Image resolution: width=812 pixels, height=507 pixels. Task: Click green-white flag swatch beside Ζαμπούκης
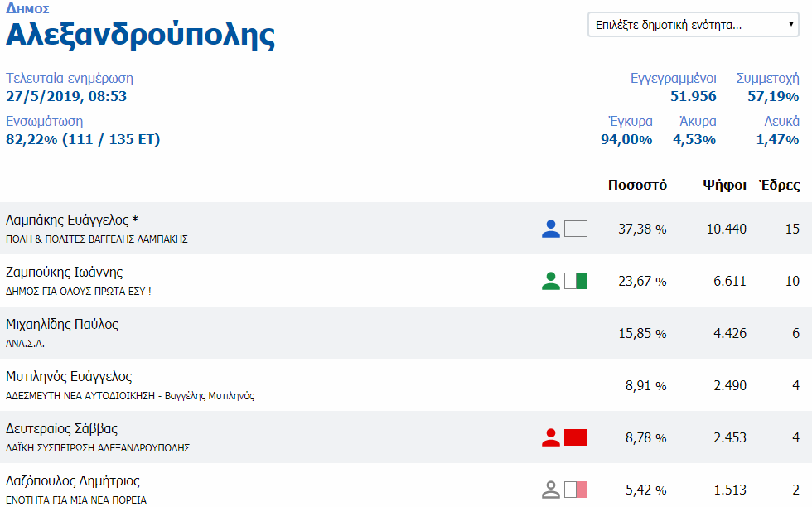(x=576, y=281)
